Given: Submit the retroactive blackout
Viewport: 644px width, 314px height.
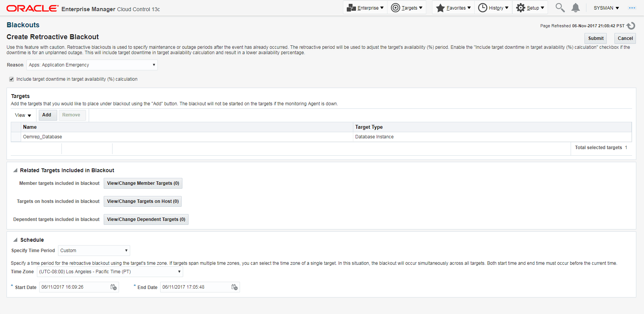Looking at the screenshot, I should coord(596,38).
